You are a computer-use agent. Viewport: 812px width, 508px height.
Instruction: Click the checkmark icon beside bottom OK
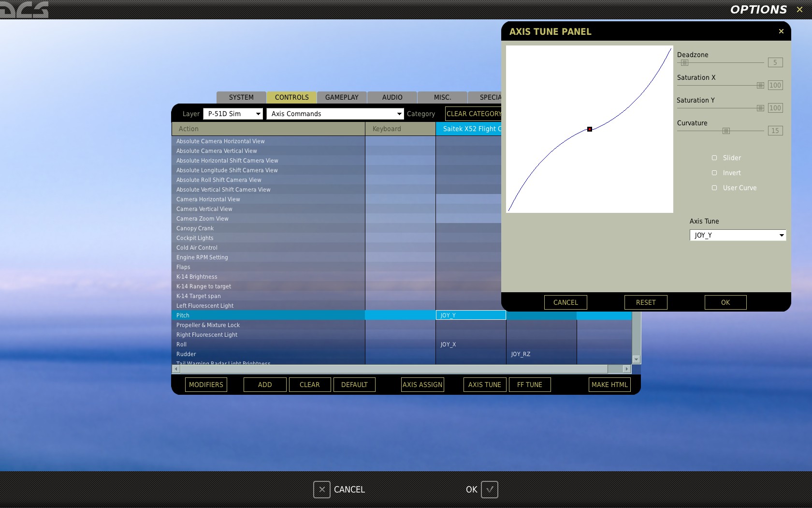490,490
